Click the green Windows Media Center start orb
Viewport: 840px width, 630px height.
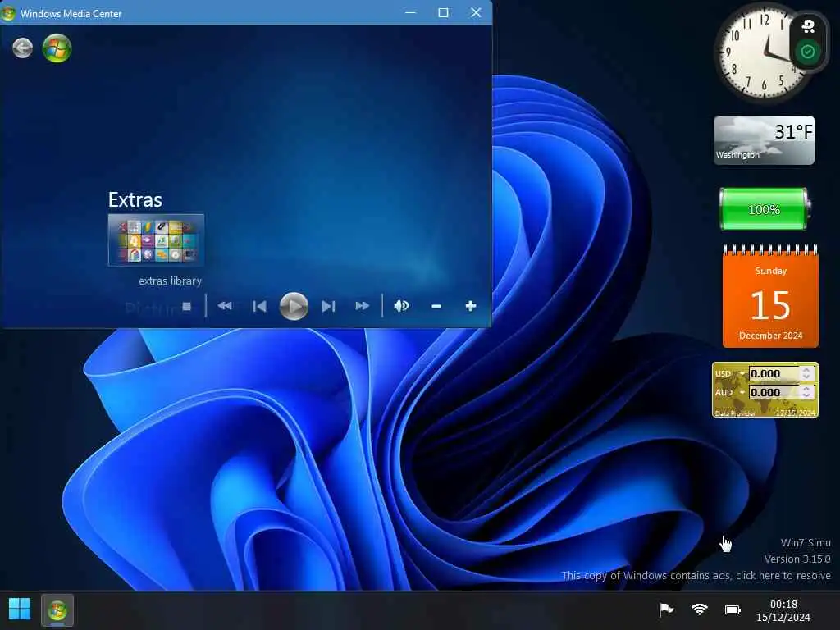point(57,48)
